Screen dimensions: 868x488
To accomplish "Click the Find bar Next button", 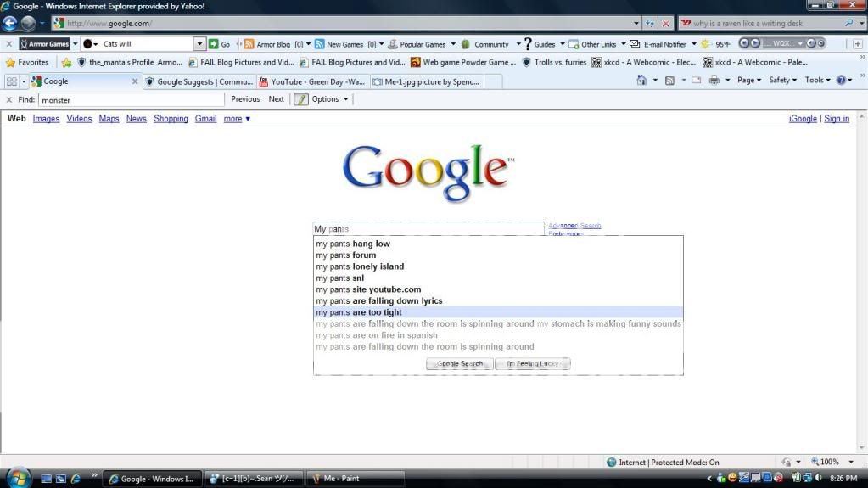I will (x=277, y=99).
